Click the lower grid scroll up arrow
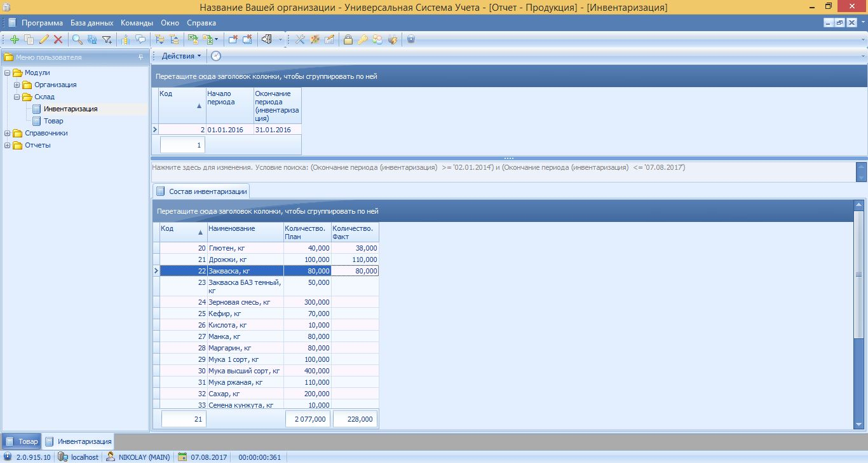868x463 pixels. pyautogui.click(x=860, y=205)
